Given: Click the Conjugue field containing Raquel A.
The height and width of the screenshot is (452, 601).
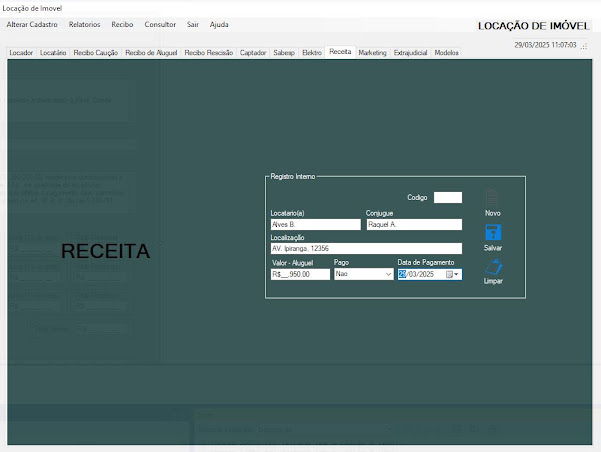Looking at the screenshot, I should [x=414, y=225].
